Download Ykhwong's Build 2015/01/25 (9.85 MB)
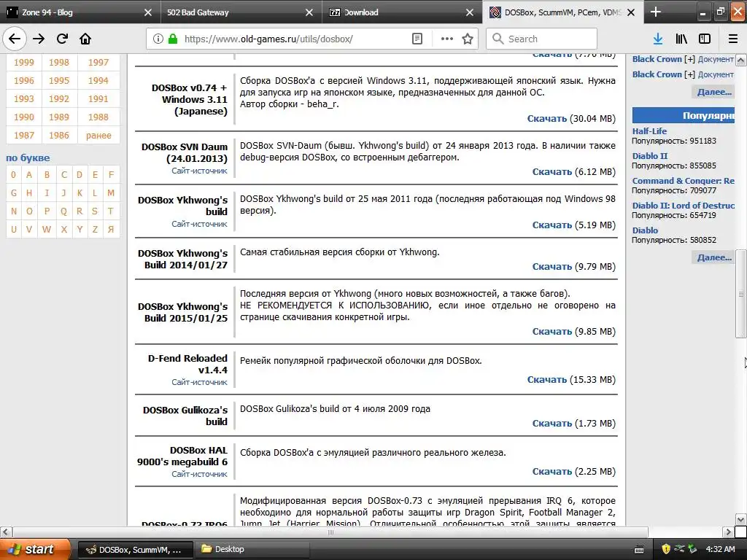 pyautogui.click(x=552, y=332)
